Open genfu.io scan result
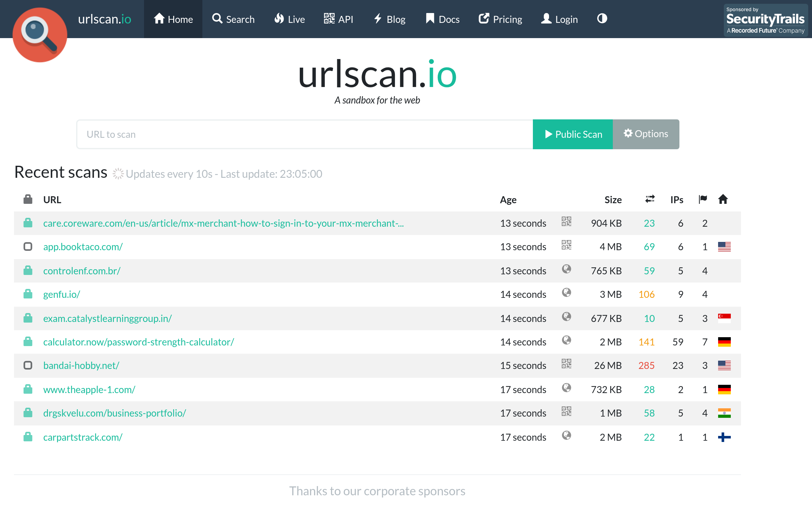Image resolution: width=812 pixels, height=508 pixels. (62, 294)
